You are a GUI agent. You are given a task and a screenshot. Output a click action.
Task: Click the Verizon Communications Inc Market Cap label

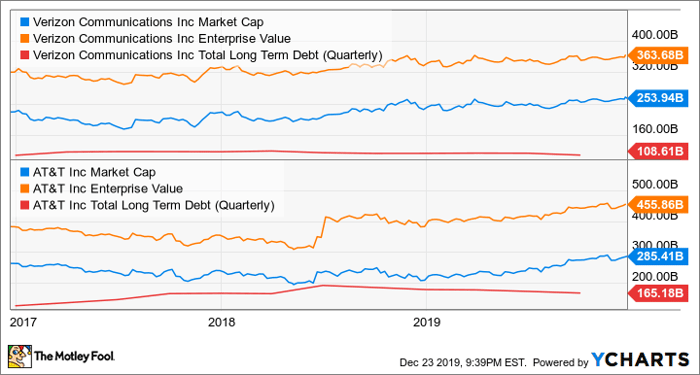[x=151, y=22]
